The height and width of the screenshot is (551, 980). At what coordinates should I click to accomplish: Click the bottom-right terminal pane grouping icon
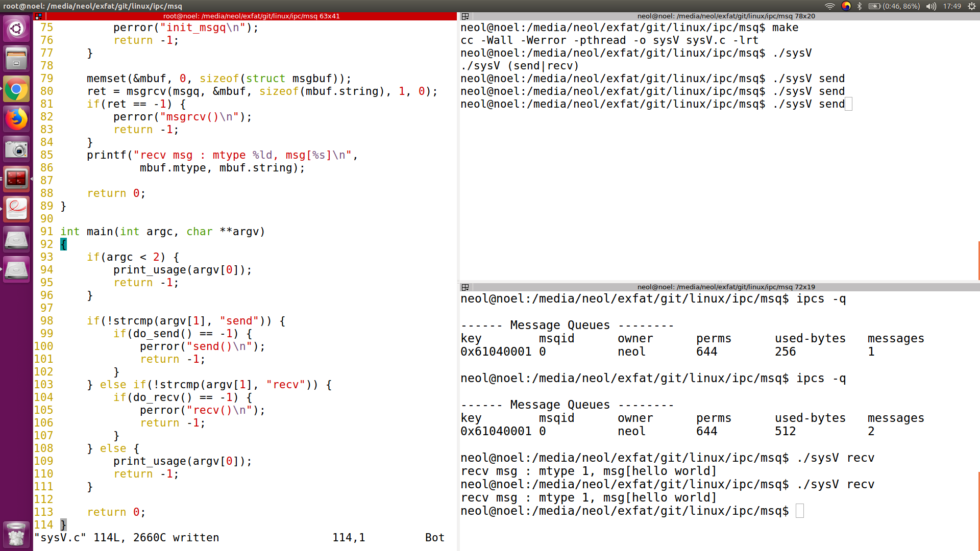[x=465, y=287]
